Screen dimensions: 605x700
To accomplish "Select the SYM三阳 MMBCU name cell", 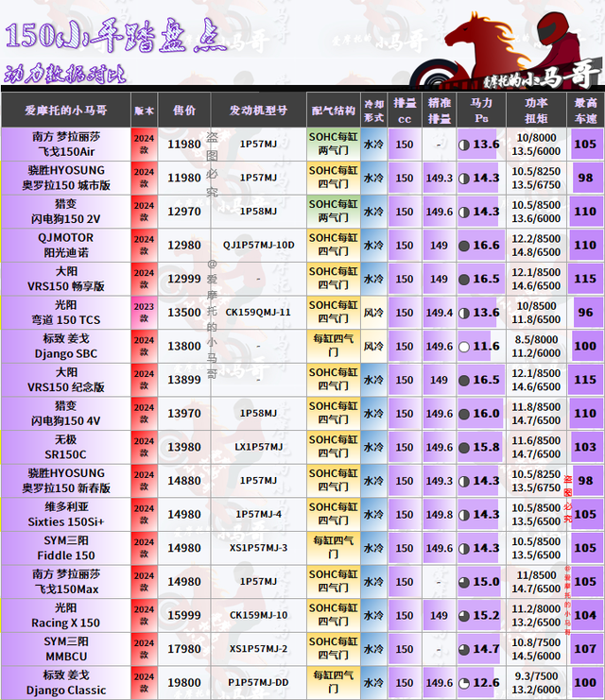I will [66, 649].
